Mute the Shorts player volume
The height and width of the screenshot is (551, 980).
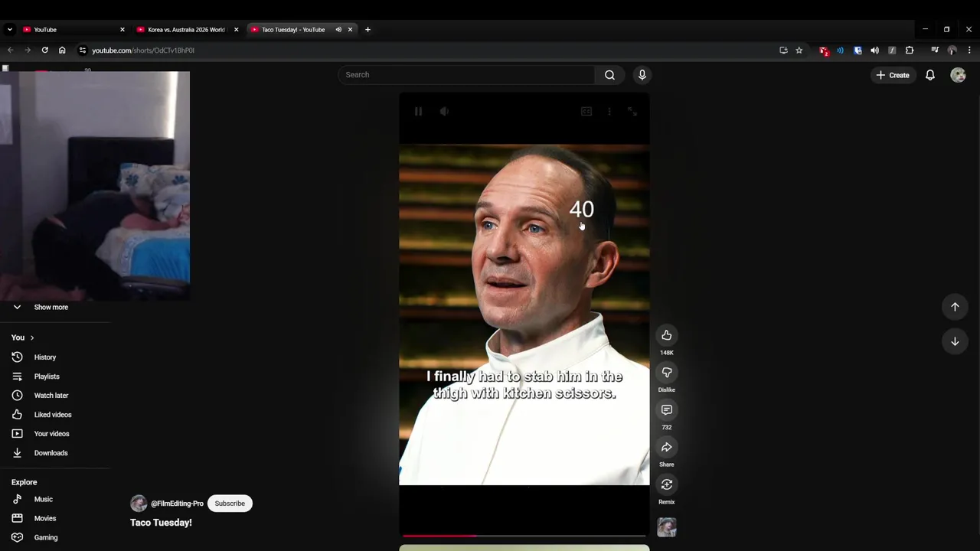click(444, 112)
